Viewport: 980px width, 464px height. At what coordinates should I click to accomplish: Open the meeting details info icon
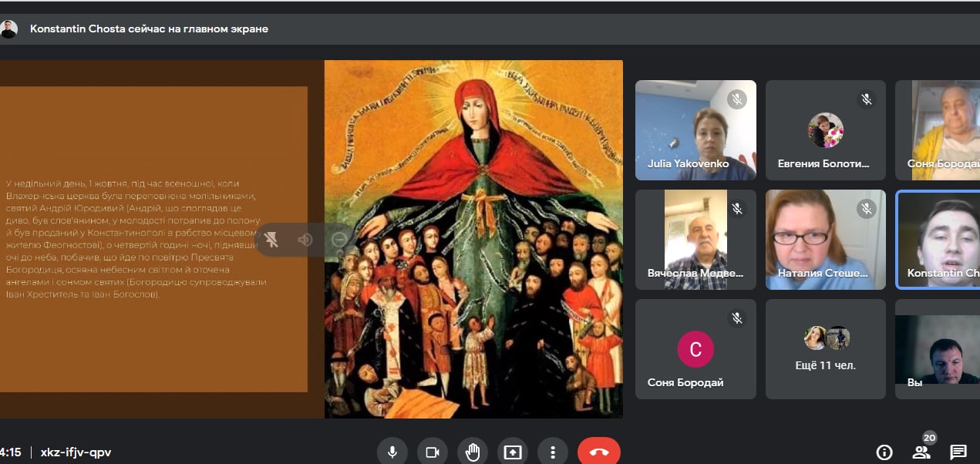[884, 452]
